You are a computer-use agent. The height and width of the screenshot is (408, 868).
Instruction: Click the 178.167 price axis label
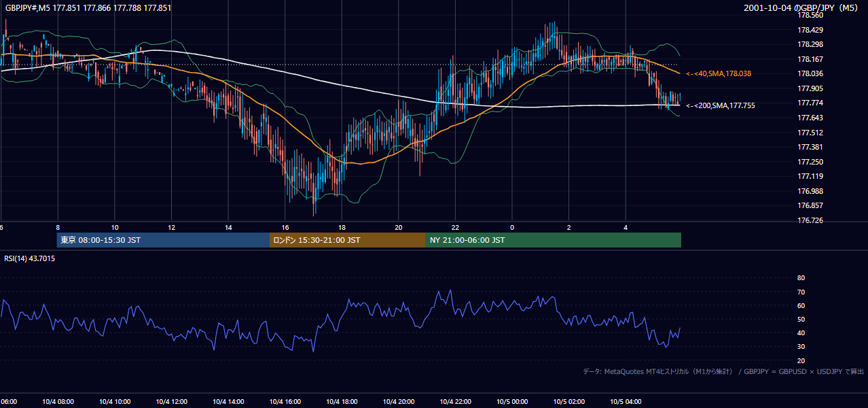point(810,59)
